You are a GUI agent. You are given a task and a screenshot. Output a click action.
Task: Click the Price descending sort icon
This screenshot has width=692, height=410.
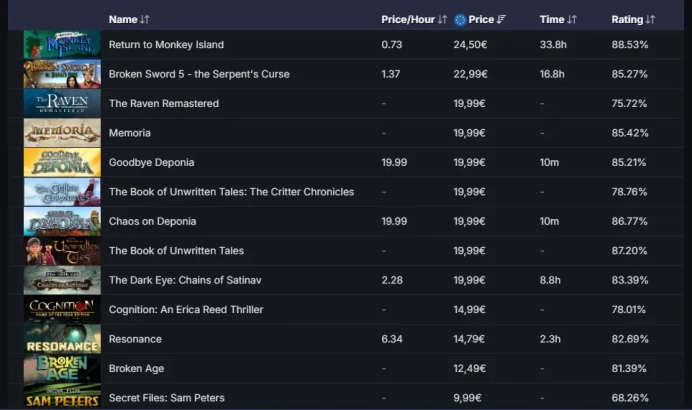[x=501, y=19]
